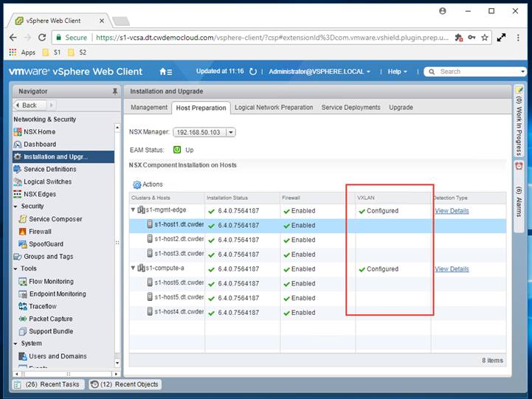Collapse the s1-compute-a cluster

133,268
